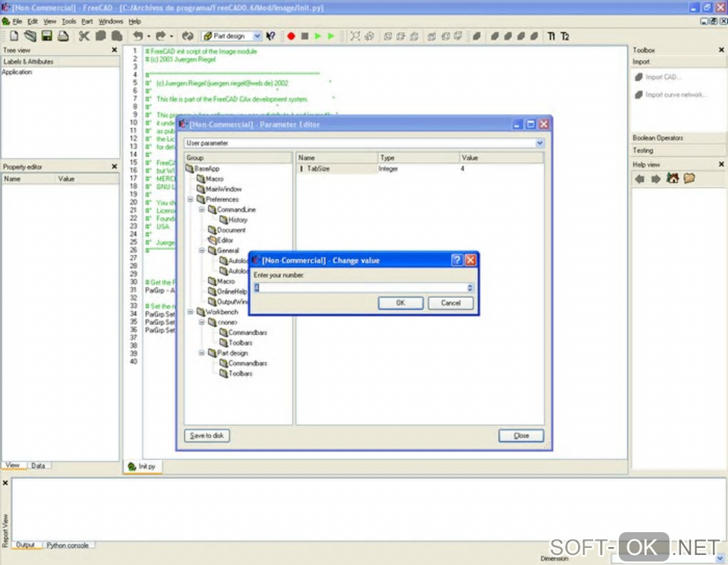The width and height of the screenshot is (728, 565).
Task: Click the T1 test toolbar icon
Action: 551,36
